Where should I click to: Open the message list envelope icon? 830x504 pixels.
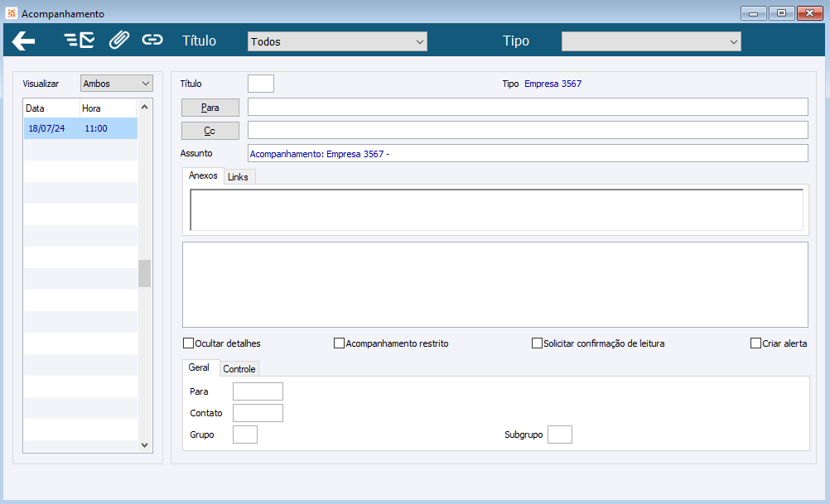click(80, 41)
